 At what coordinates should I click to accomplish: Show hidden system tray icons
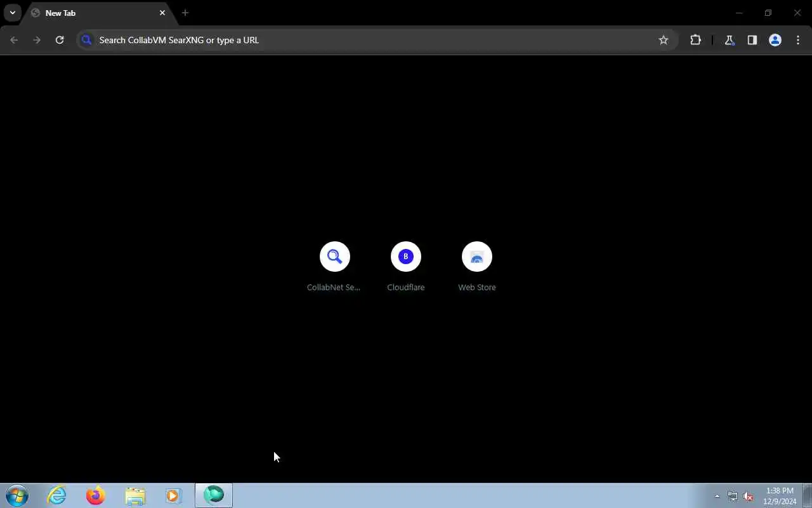717,496
